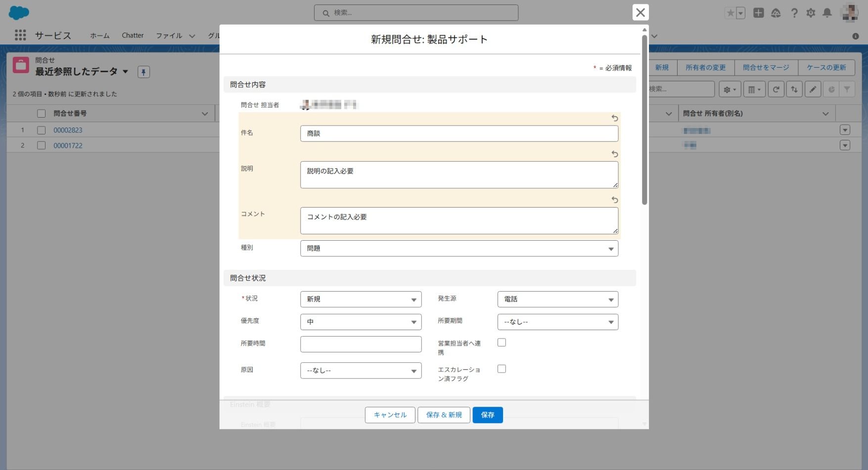Click the undo icon above 説明 field
This screenshot has width=868, height=470.
(x=614, y=154)
